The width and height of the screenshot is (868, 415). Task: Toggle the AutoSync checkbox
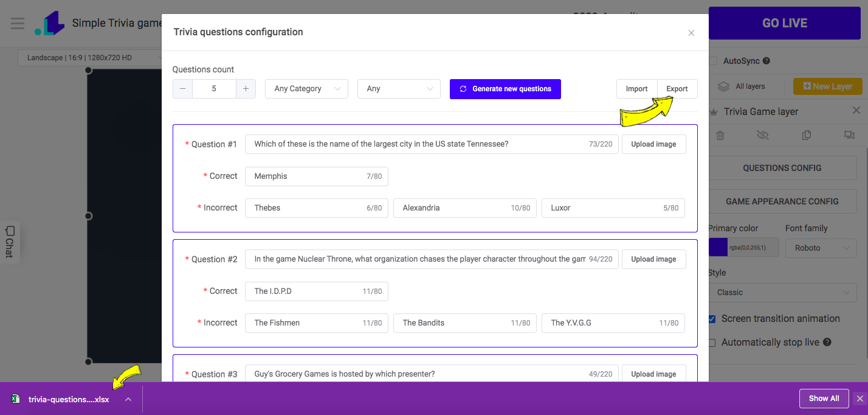tap(712, 61)
